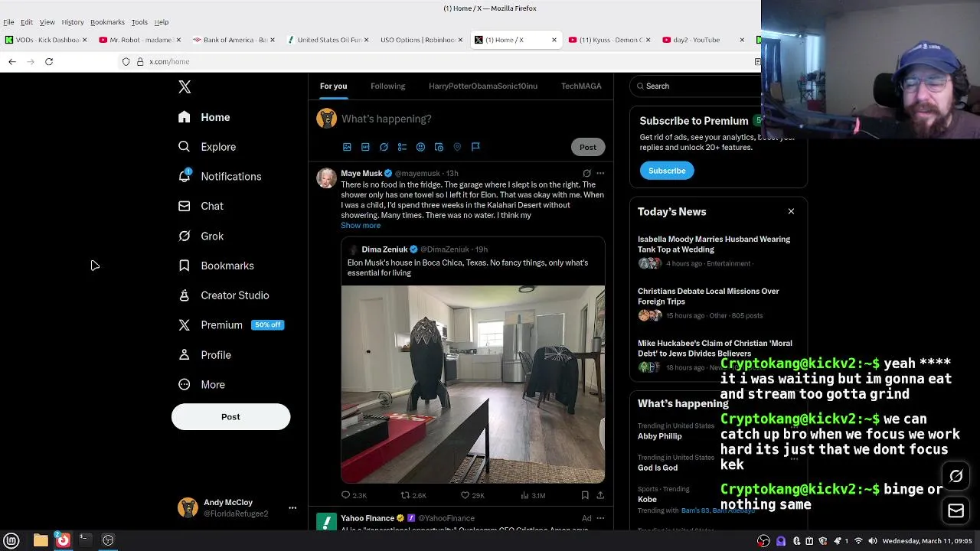Open the Abby Phillip trending topic
Image resolution: width=980 pixels, height=551 pixels.
pos(659,436)
